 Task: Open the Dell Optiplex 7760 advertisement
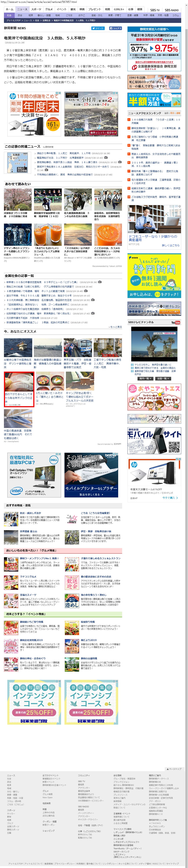34,475
